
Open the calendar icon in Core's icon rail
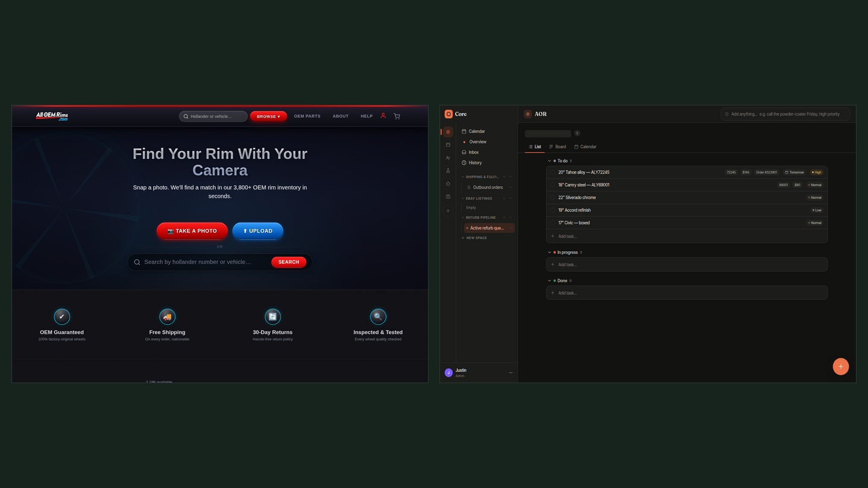pos(448,145)
